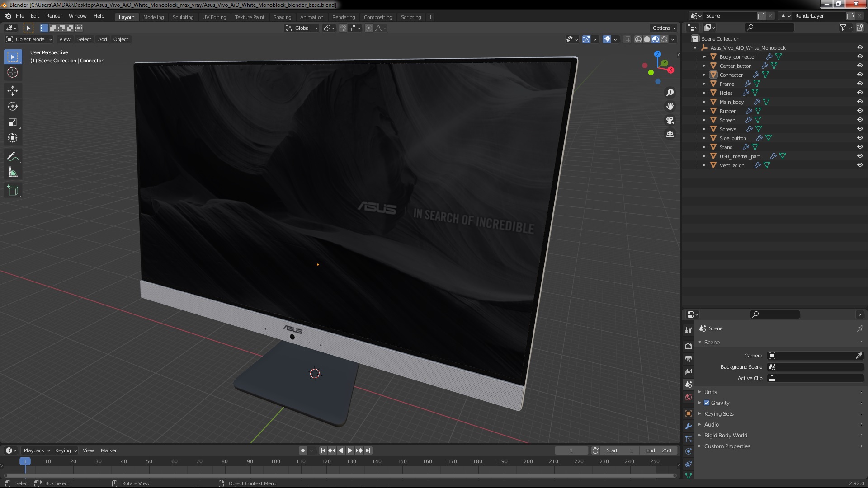Screen dimensions: 868x488
Task: Choose the Annotate tool
Action: (13, 157)
